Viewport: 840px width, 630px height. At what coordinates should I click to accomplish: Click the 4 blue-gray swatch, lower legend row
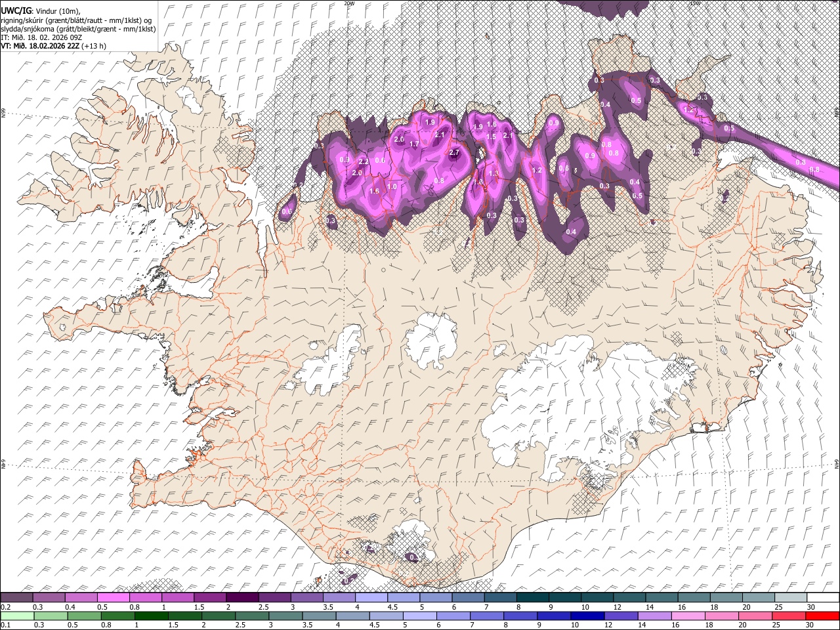point(353,616)
